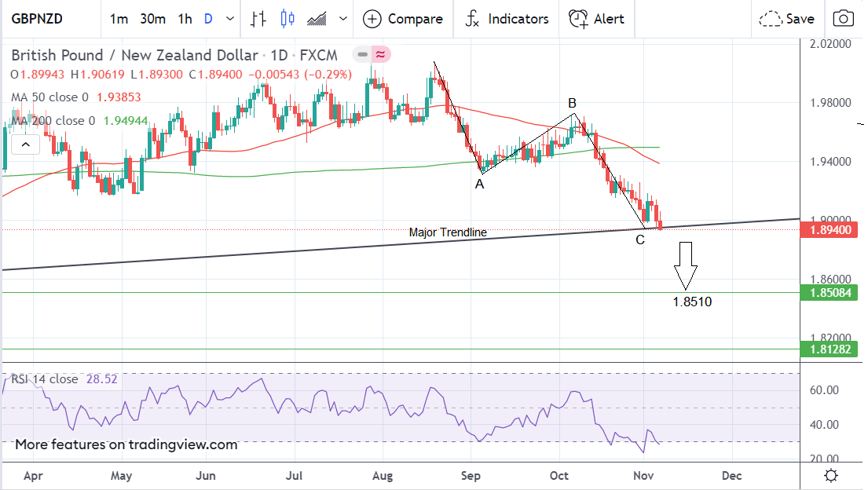This screenshot has width=868, height=490.
Task: Select the D daily timeframe
Action: point(208,19)
